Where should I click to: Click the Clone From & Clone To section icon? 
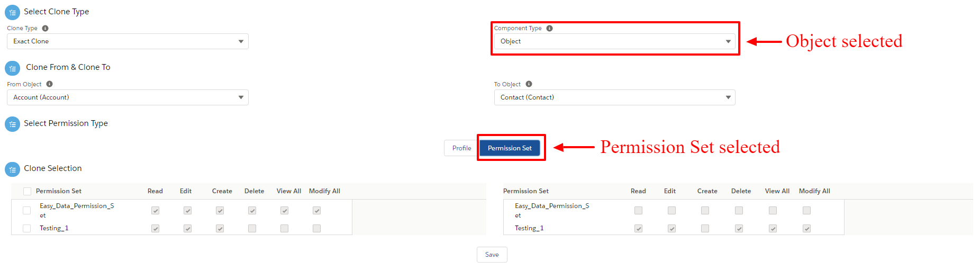point(12,68)
